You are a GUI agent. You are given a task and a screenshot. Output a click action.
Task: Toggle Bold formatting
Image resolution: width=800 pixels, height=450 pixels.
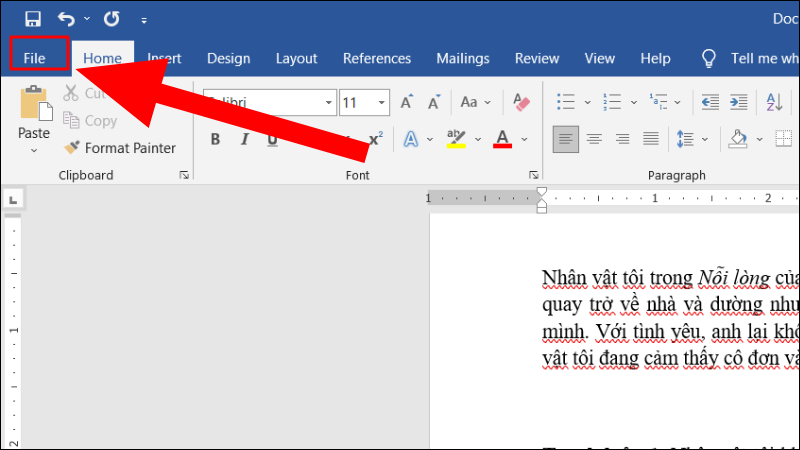pos(215,139)
